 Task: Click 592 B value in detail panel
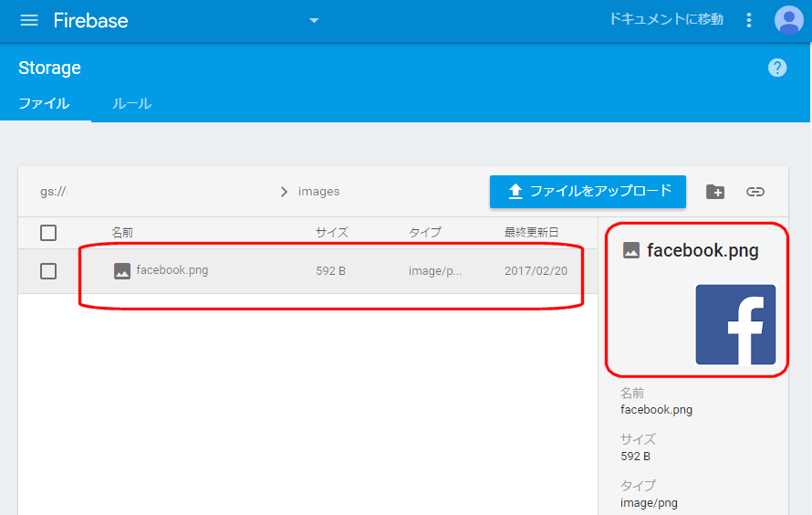(635, 456)
